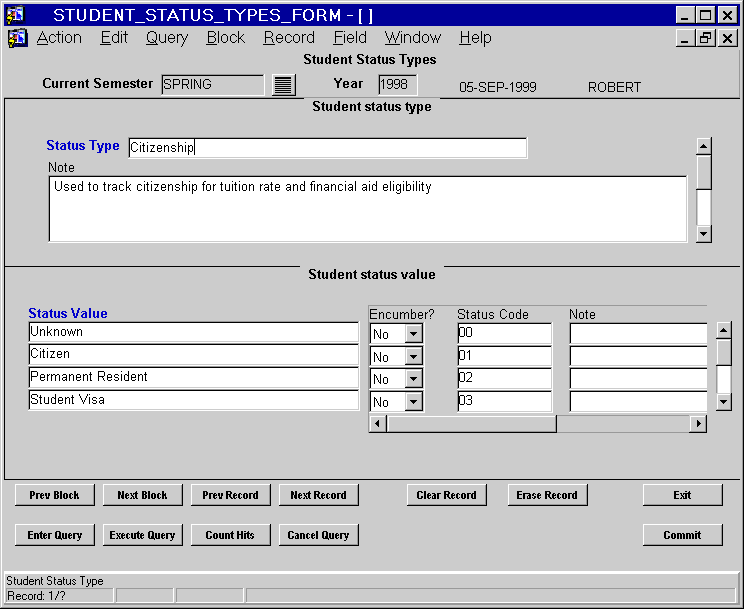This screenshot has width=744, height=609.
Task: Select the Citizen status value field
Action: pos(194,354)
